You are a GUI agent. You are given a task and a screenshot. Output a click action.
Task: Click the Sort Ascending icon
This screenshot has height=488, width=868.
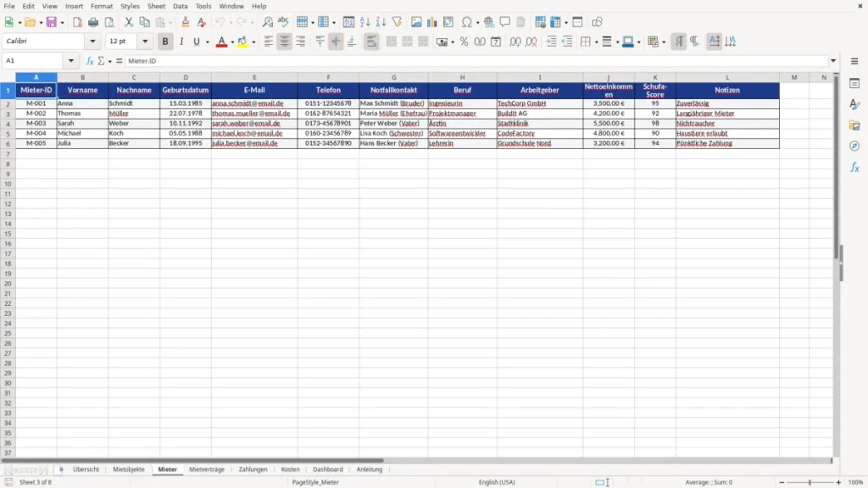point(364,22)
